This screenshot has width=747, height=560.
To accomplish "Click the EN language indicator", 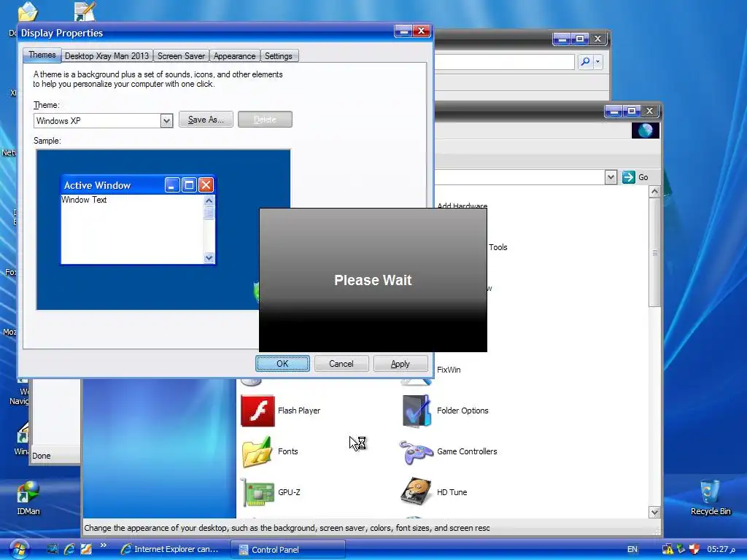I will pos(632,549).
